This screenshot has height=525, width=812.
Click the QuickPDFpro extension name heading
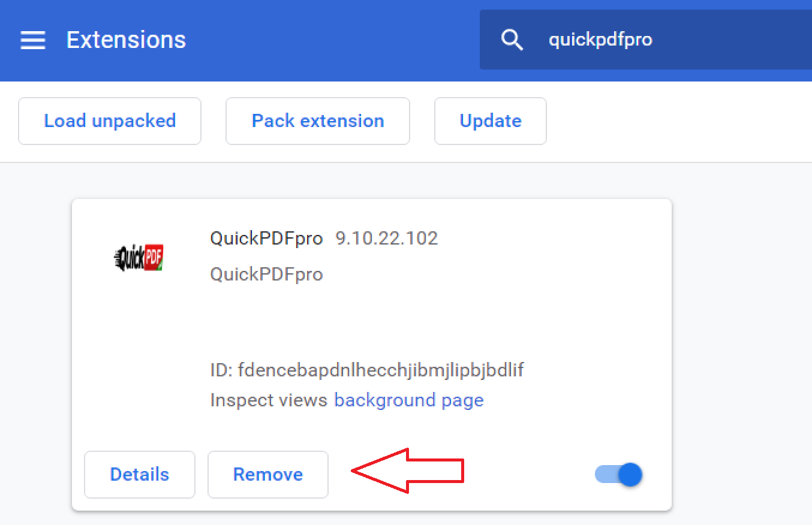coord(267,239)
